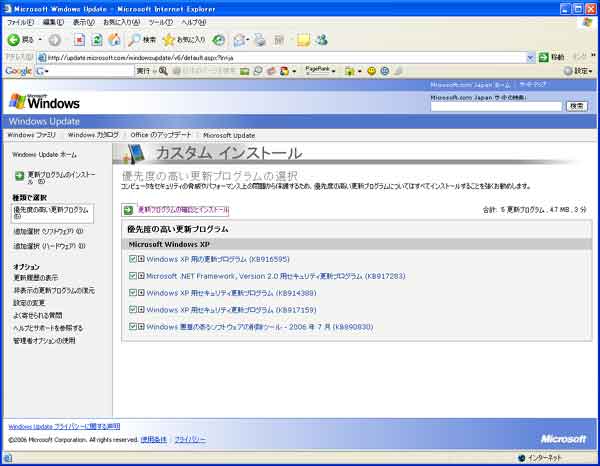Click the smiley face Google toolbar icon
This screenshot has height=466, width=600.
click(x=372, y=71)
